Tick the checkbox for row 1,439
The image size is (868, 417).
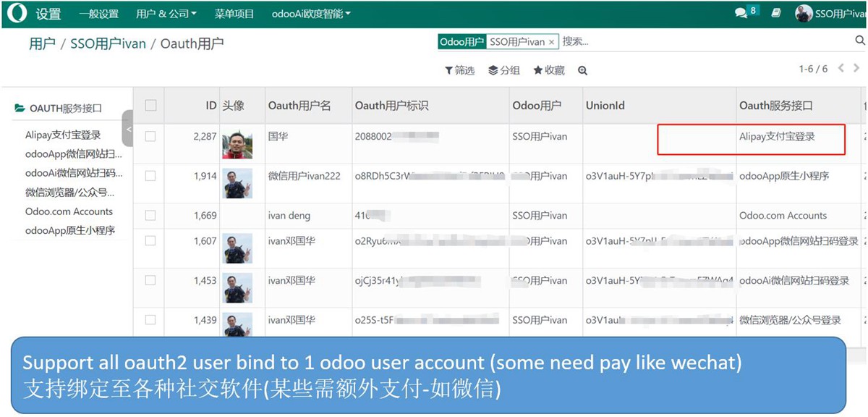tap(150, 319)
